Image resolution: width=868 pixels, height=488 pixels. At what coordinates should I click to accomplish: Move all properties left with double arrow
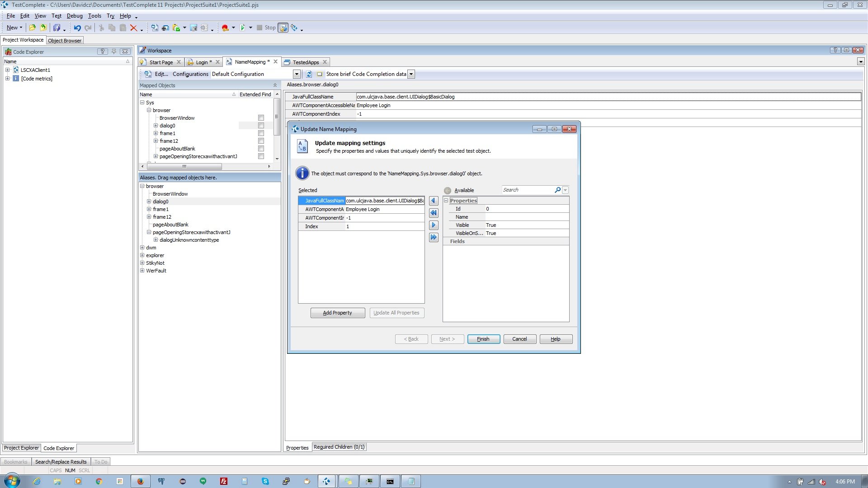point(434,213)
